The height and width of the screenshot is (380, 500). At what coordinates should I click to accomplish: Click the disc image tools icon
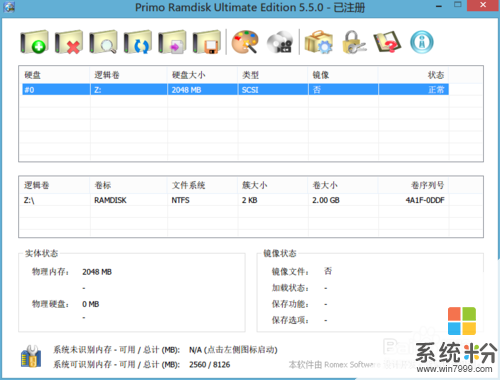280,42
